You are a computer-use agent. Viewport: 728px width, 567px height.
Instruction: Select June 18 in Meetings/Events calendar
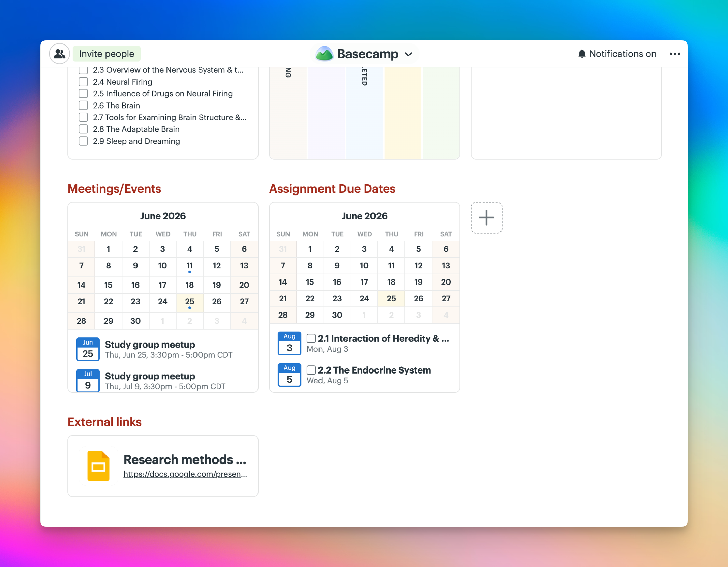[x=190, y=285]
